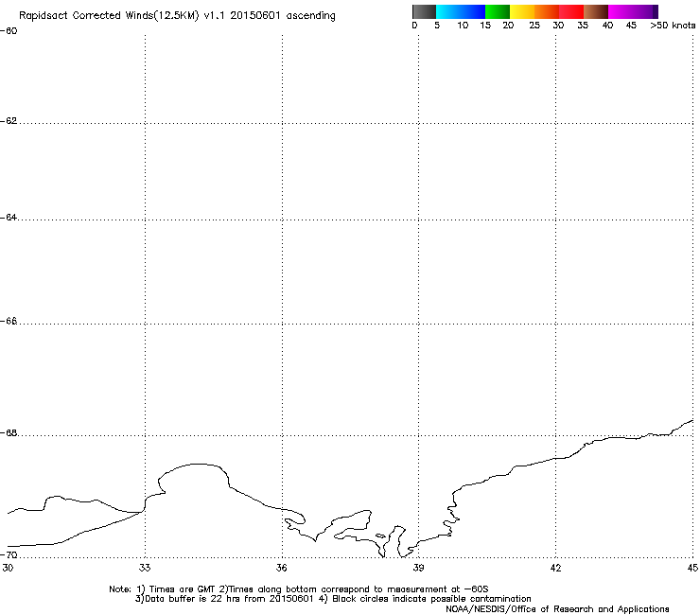Click the green 15-20 knots color band

497,11
